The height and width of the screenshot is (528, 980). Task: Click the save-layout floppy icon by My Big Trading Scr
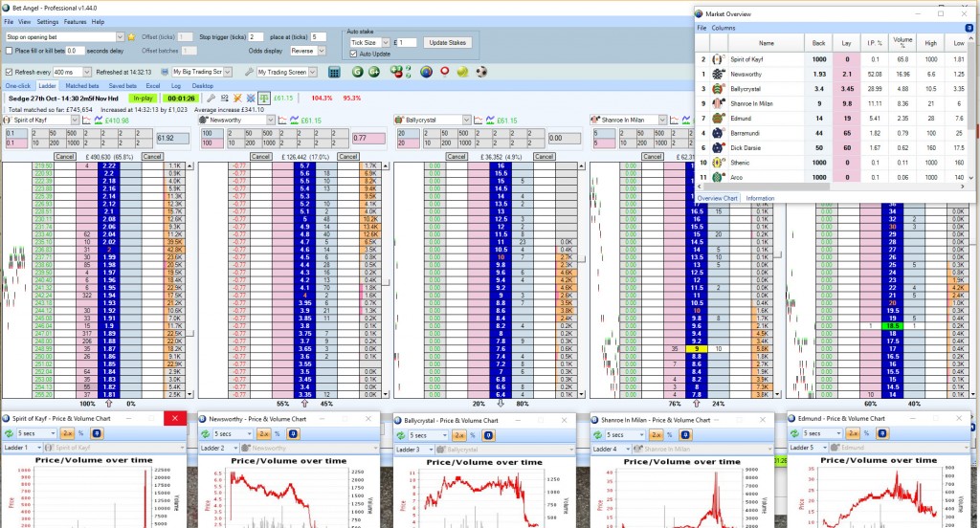tap(165, 72)
